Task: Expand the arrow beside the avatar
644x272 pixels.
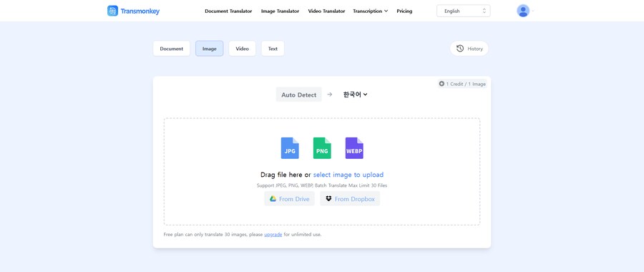Action: click(x=532, y=11)
